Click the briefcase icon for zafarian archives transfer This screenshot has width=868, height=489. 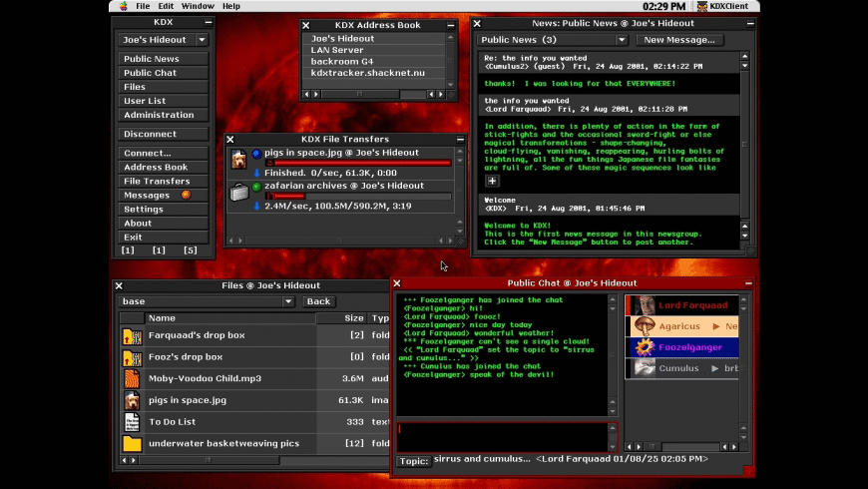239,192
